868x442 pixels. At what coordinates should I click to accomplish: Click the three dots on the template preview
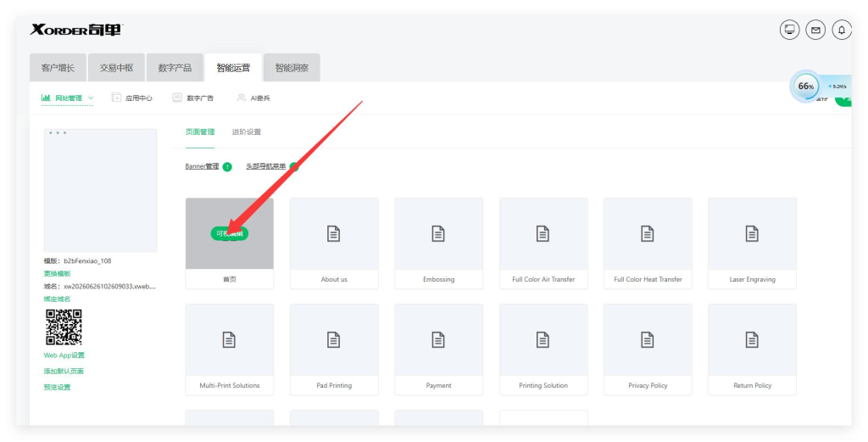click(x=58, y=133)
